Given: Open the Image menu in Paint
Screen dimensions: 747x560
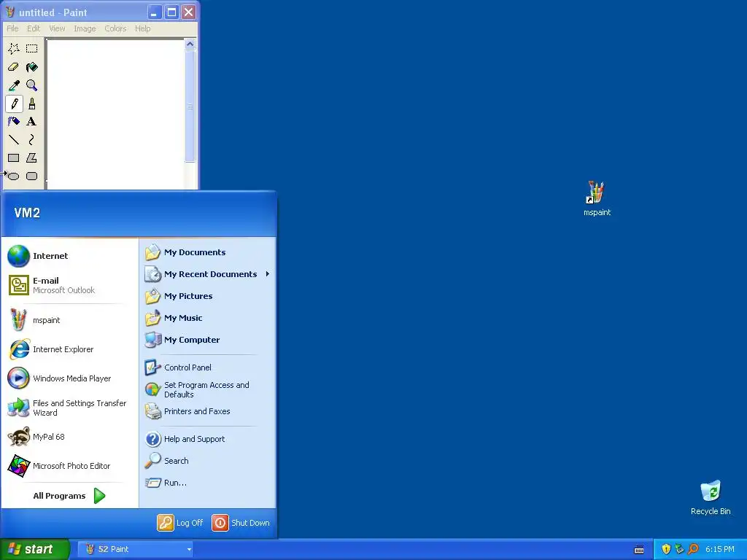Looking at the screenshot, I should (85, 28).
